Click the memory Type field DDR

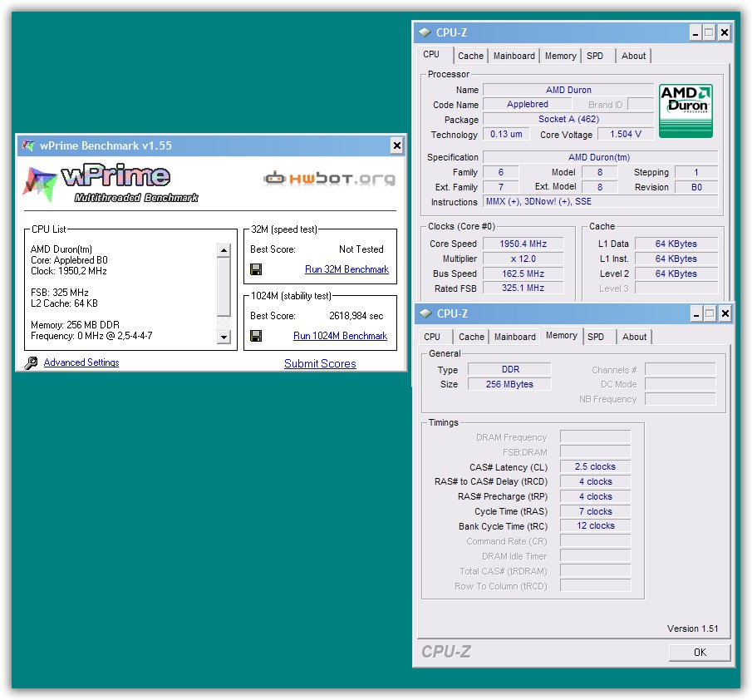pyautogui.click(x=510, y=369)
